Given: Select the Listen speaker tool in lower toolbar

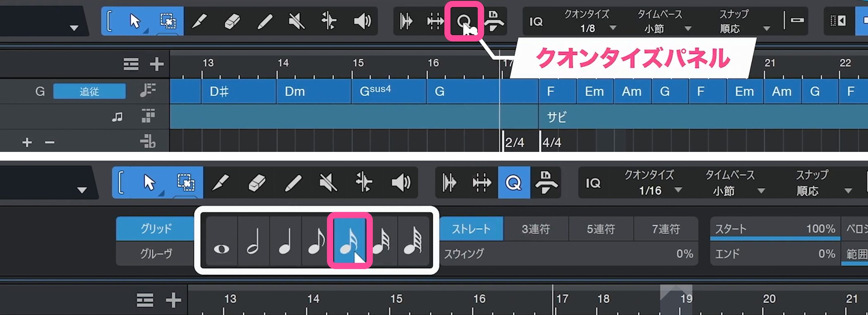Looking at the screenshot, I should (x=400, y=183).
